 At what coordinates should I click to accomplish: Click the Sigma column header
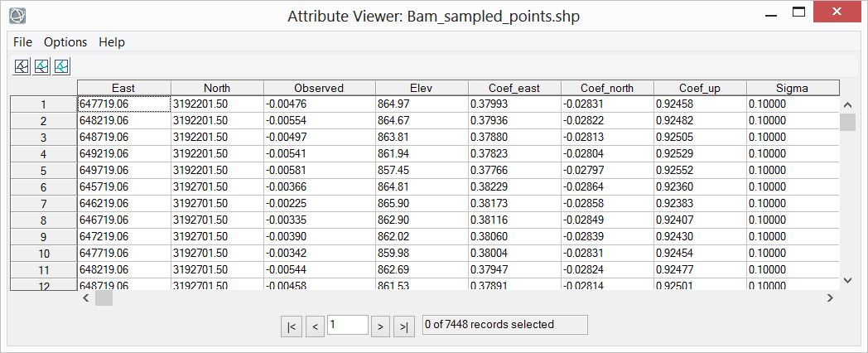click(x=792, y=88)
